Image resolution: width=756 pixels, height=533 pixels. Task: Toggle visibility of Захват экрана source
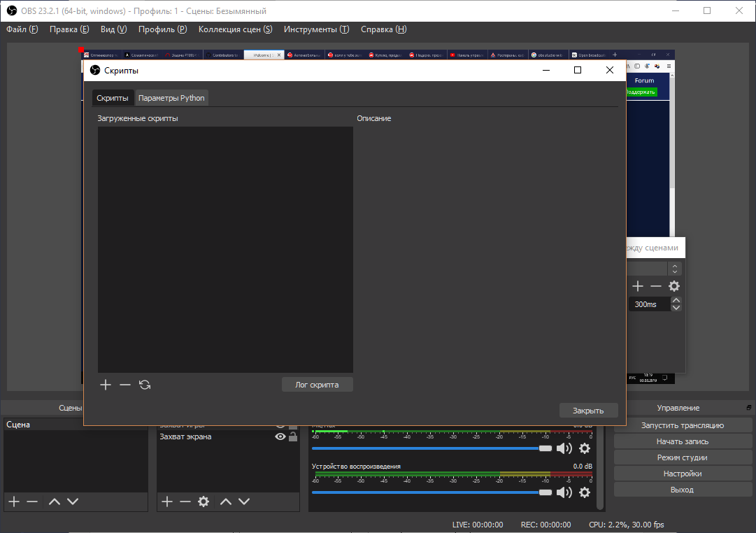280,436
